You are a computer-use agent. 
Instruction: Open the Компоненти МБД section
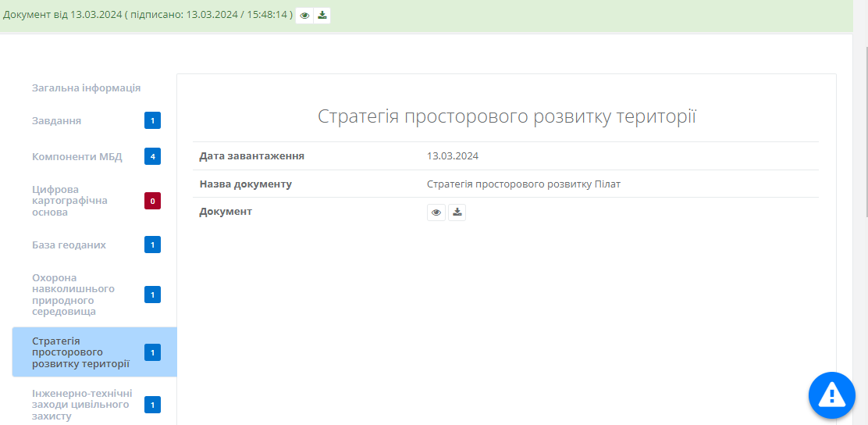tap(76, 156)
